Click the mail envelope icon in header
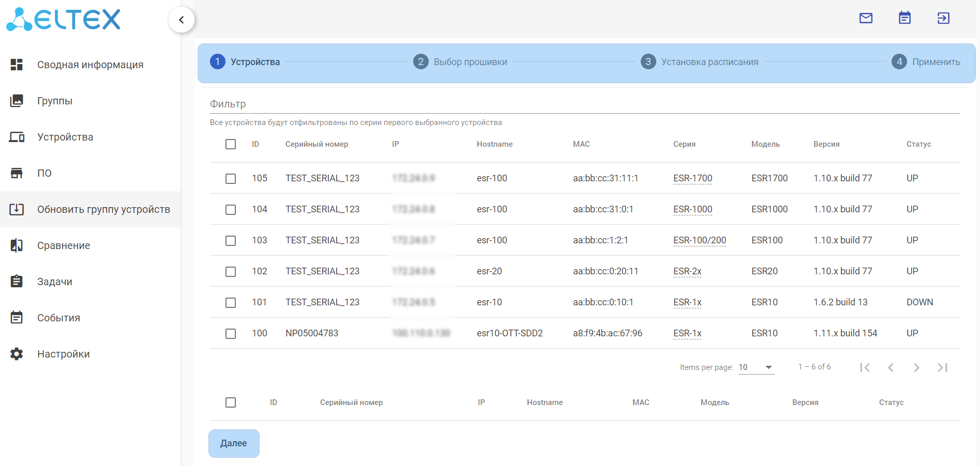Viewport: 980px width, 466px height. pyautogui.click(x=866, y=19)
